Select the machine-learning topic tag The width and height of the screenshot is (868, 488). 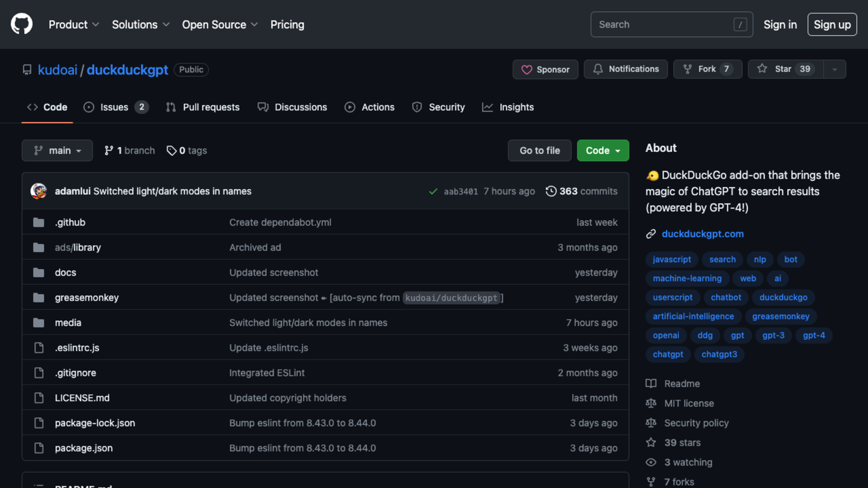pos(687,279)
